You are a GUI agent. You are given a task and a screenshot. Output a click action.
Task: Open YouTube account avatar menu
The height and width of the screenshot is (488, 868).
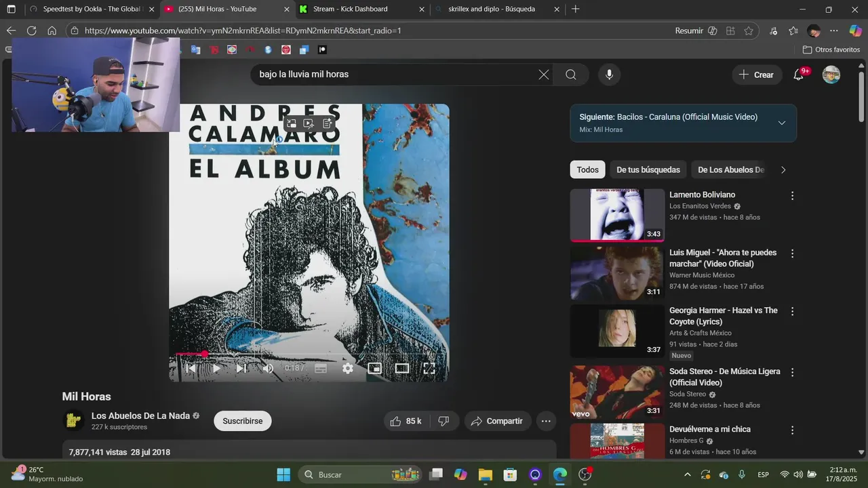(831, 75)
